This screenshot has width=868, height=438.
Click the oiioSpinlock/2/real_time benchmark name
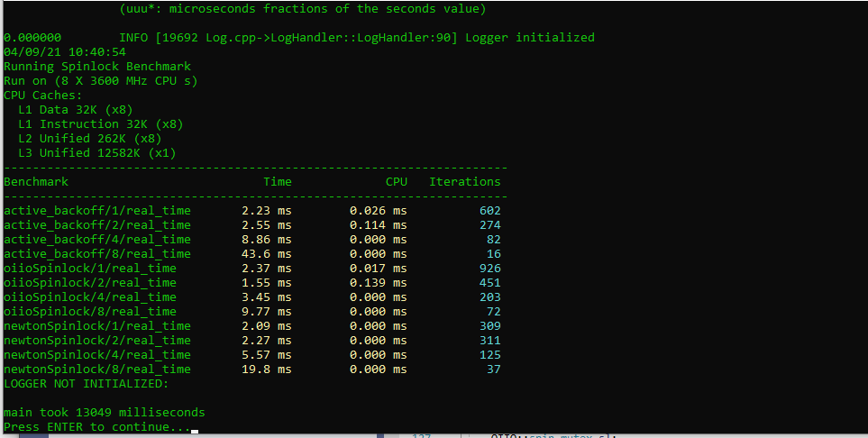pos(90,283)
